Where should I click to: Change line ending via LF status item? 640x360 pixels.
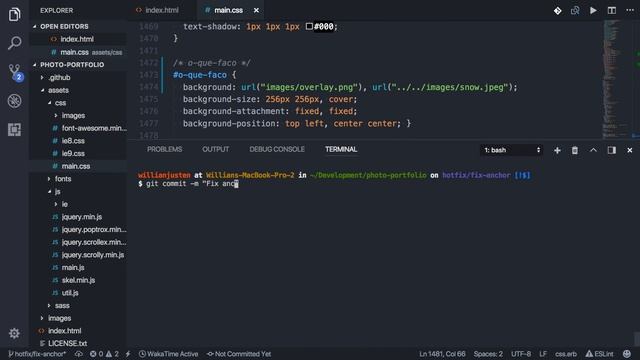tap(543, 354)
